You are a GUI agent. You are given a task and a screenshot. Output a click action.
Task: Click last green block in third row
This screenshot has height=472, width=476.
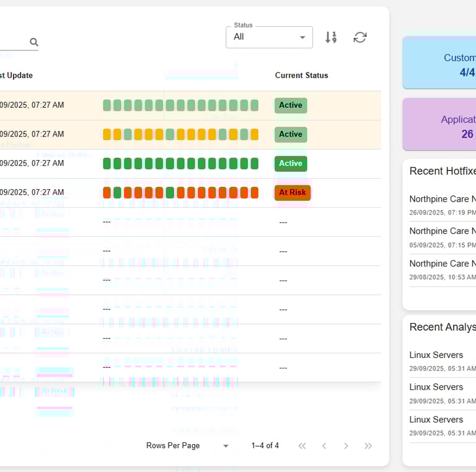254,164
